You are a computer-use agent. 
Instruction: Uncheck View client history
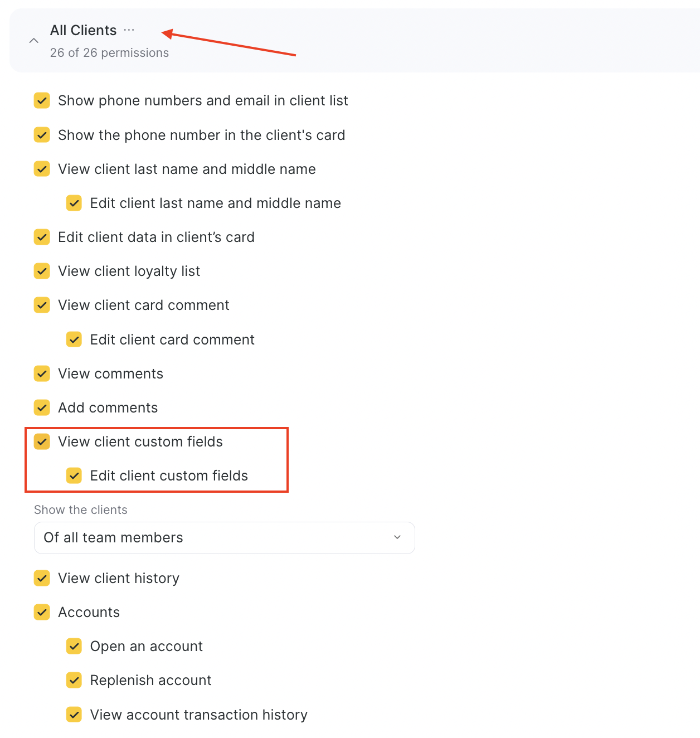tap(42, 578)
